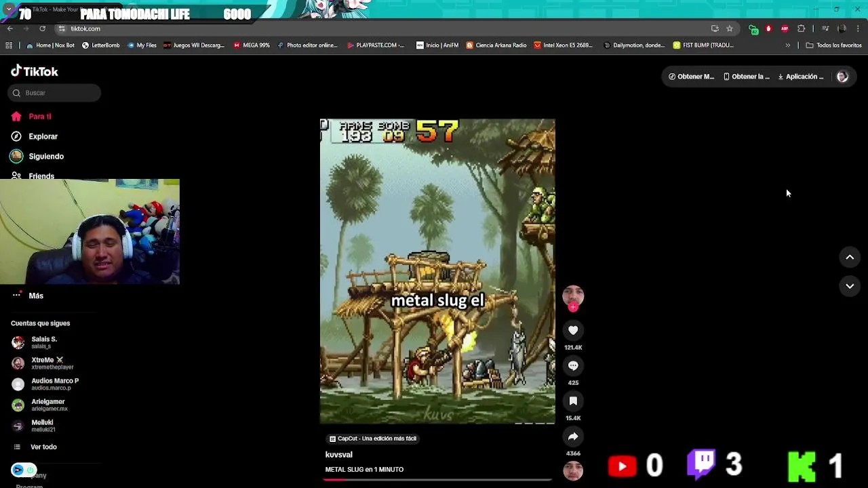
Task: Open Audios Marco P followed account
Action: click(x=54, y=384)
